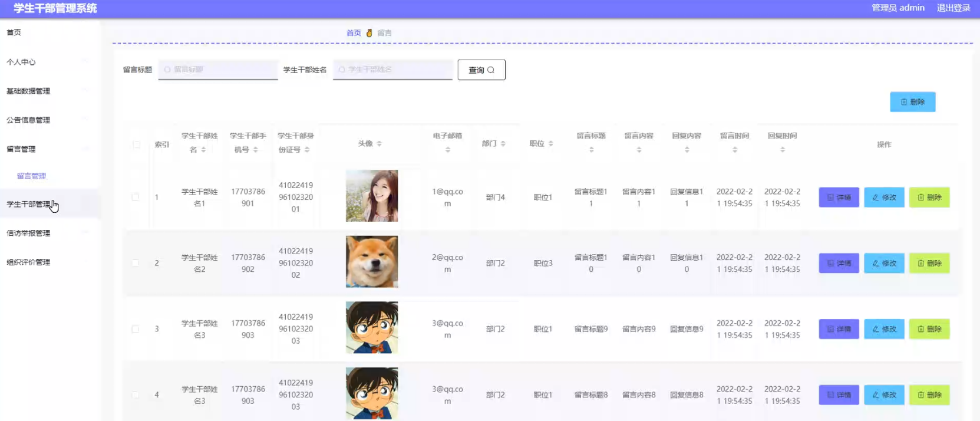Focus the 学生干部姓名 search input
This screenshot has width=980, height=421.
tap(393, 70)
